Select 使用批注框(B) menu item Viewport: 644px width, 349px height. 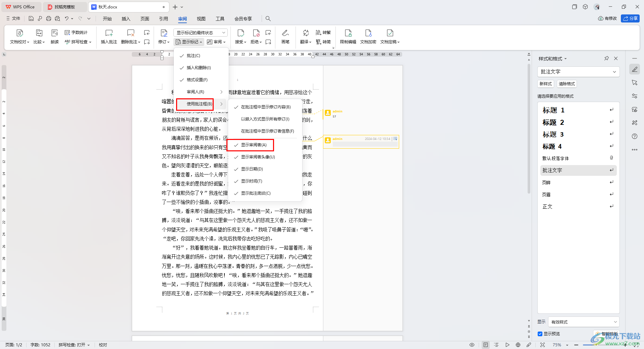[x=201, y=104]
